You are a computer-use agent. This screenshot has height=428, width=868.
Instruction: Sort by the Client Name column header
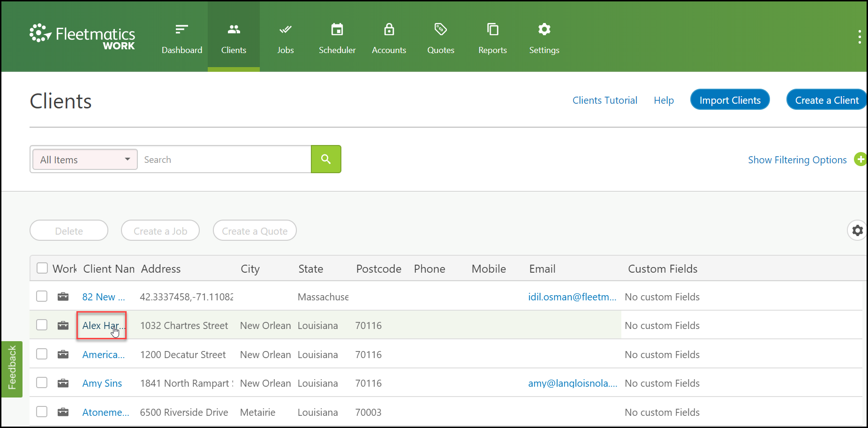(x=109, y=268)
